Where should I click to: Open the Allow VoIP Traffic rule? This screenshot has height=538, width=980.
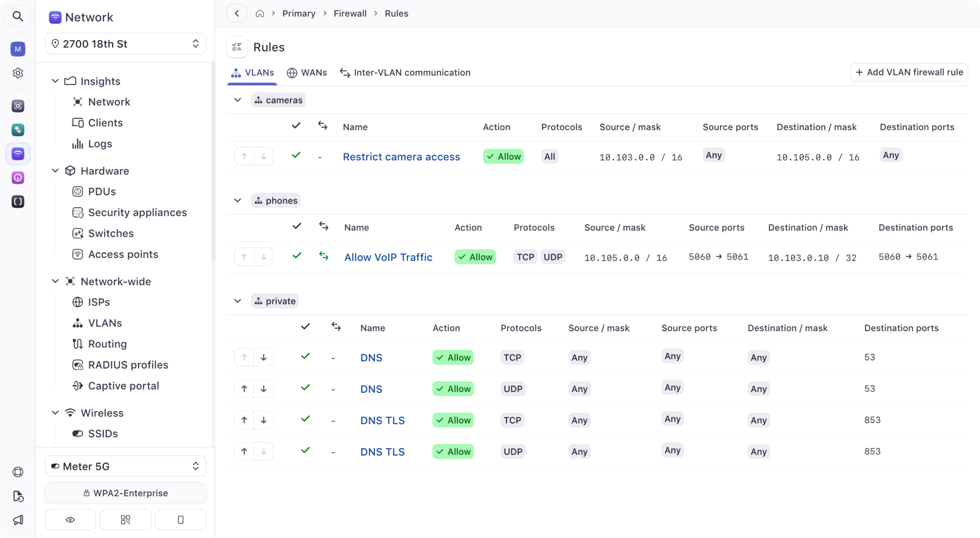click(x=389, y=258)
